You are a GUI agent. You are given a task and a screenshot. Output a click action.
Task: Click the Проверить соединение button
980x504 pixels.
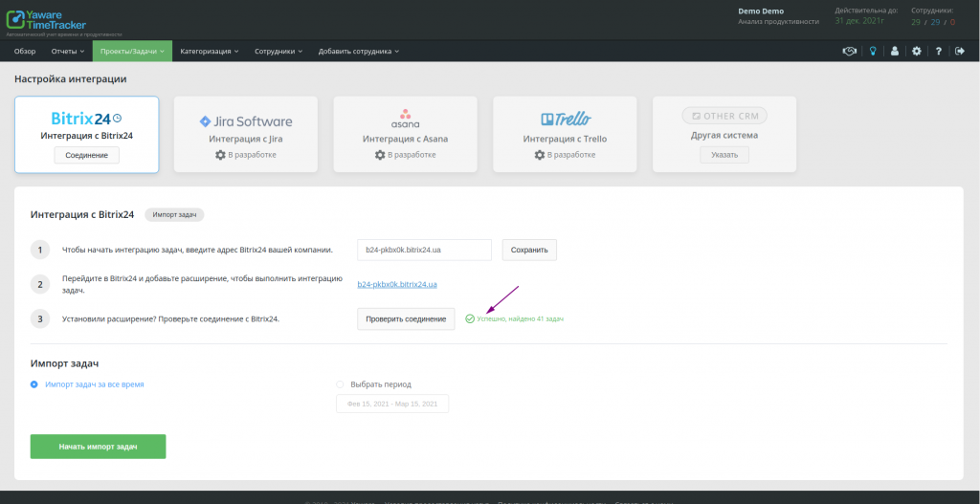[406, 318]
